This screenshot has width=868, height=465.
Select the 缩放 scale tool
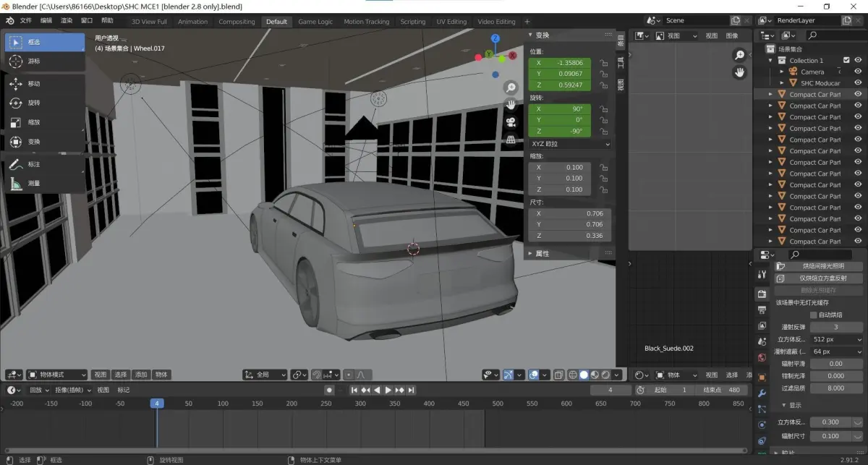46,122
